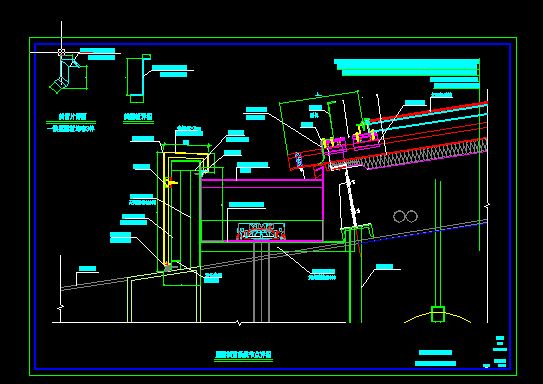Viewport: 543px width, 384px height.
Task: Select the lowest wide cyan bar in the title block
Action: (435, 364)
